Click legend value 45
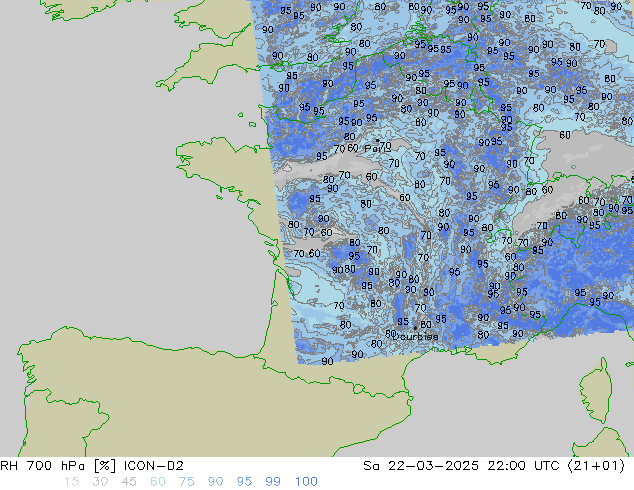Screen dimensions: 634x490 [129, 482]
